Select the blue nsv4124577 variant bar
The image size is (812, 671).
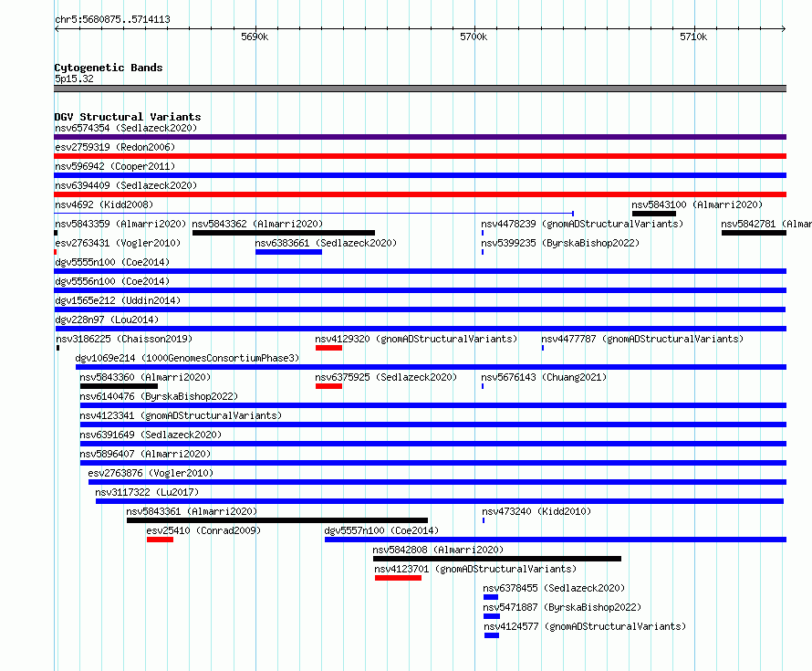(x=492, y=635)
